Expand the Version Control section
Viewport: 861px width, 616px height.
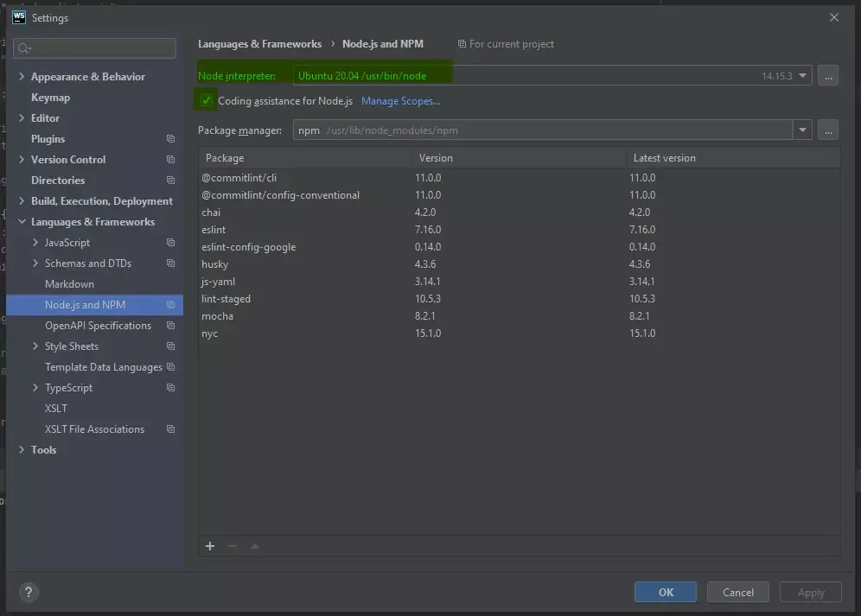(22, 159)
